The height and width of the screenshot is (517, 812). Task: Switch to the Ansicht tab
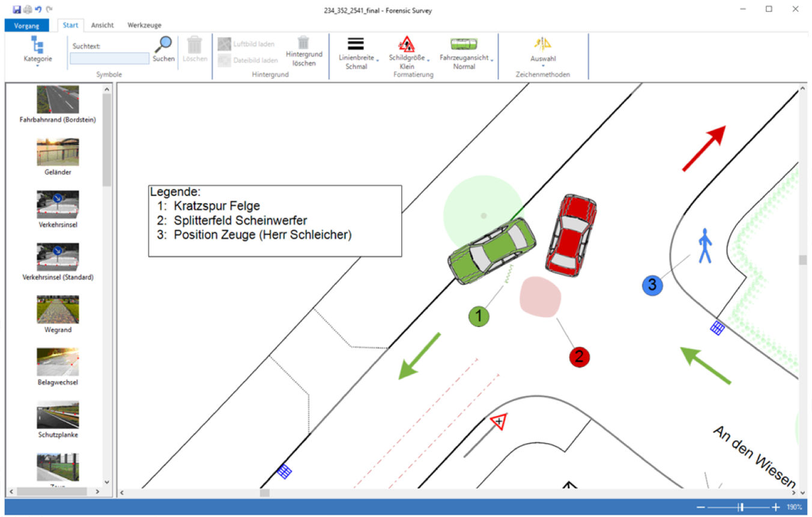pyautogui.click(x=102, y=25)
